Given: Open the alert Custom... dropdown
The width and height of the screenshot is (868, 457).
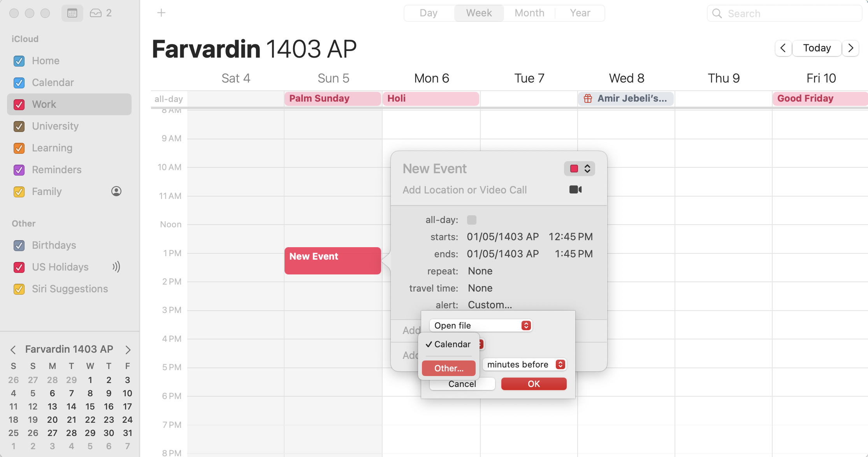Looking at the screenshot, I should coord(490,305).
